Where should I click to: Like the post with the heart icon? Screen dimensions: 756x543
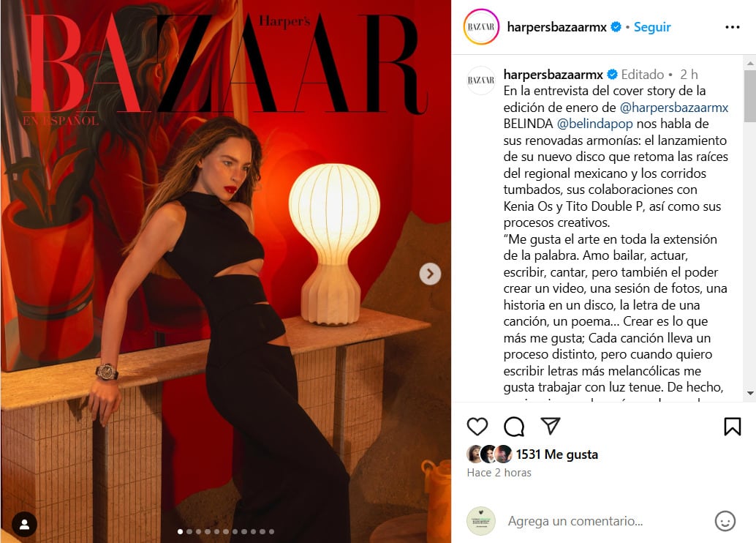pos(477,426)
